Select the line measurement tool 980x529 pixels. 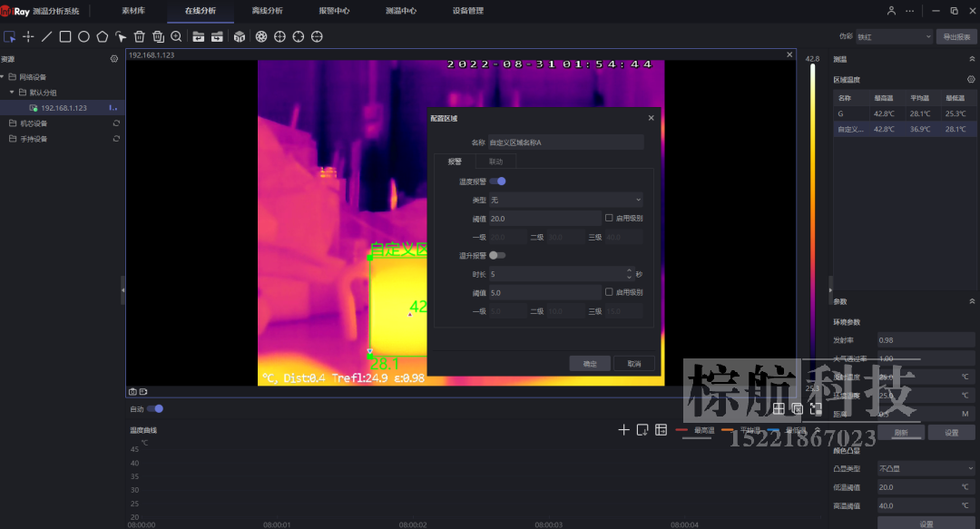pos(47,37)
